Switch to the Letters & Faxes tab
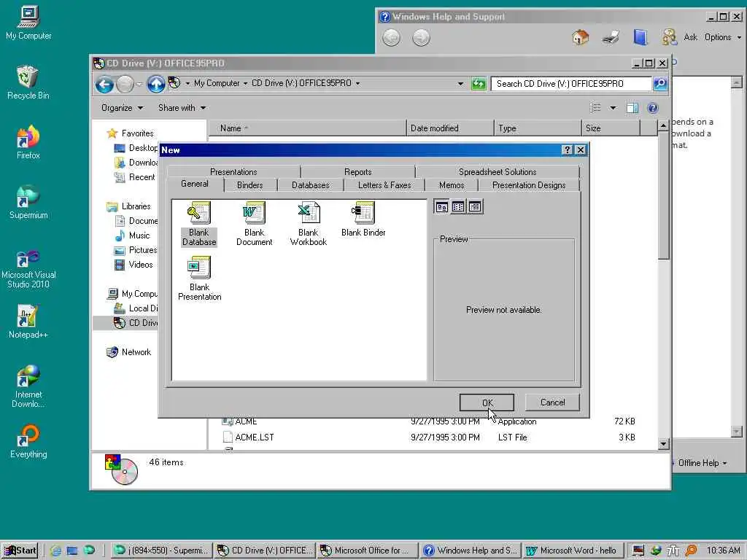 [384, 184]
